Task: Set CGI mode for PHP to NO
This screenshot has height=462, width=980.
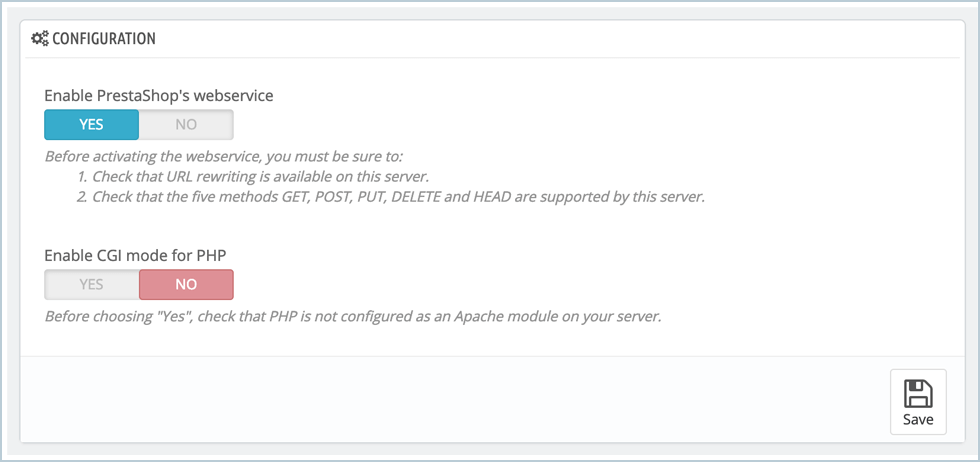Action: 186,285
